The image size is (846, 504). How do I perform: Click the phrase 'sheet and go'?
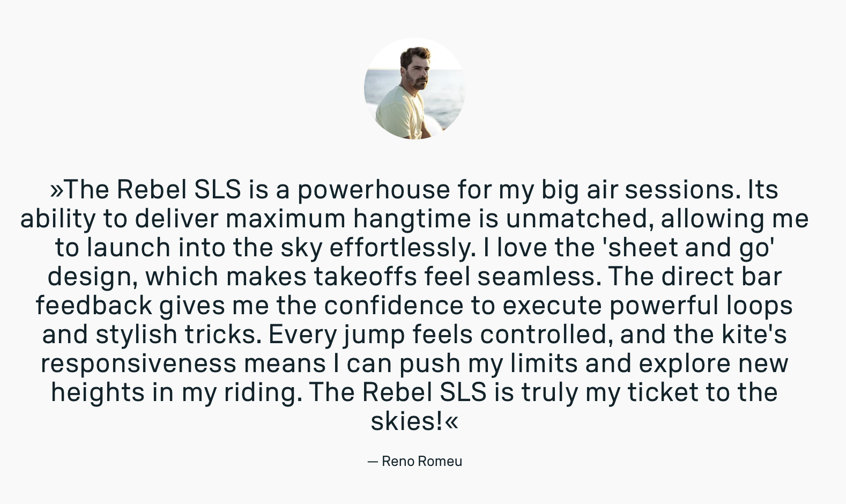click(689, 248)
